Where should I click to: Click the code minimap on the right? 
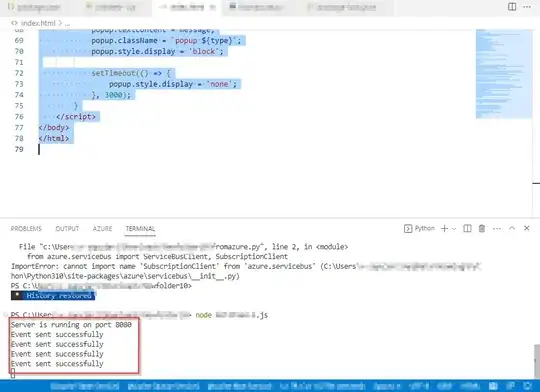(504, 74)
